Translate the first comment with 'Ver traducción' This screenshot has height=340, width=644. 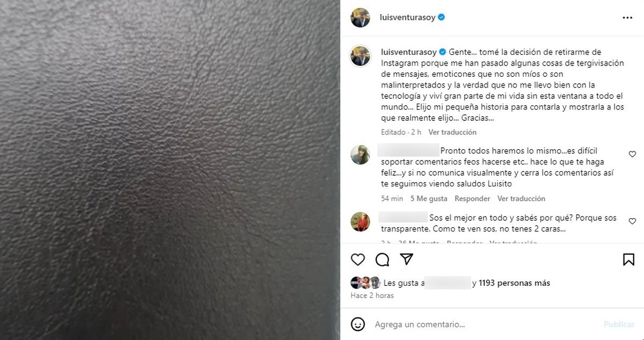pos(521,199)
